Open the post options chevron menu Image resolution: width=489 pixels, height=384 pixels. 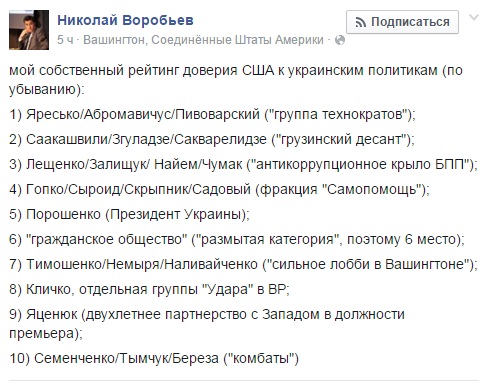pos(474,18)
